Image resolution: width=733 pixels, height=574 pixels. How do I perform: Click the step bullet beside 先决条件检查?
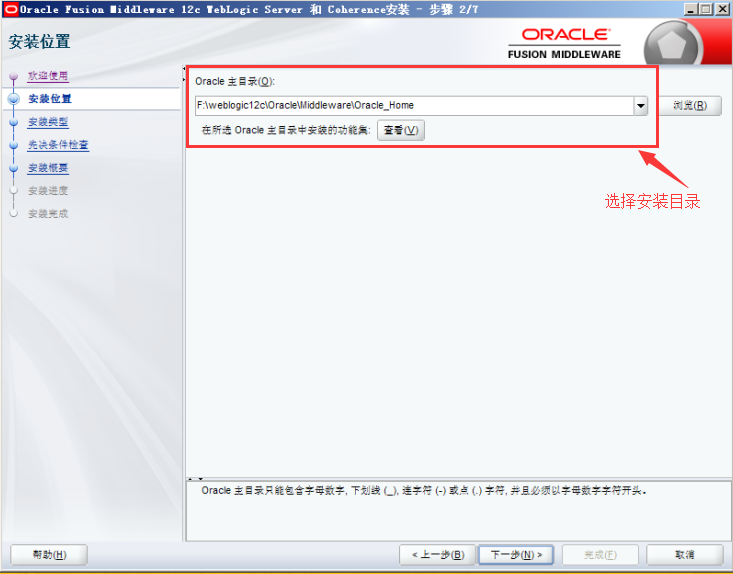coord(13,145)
